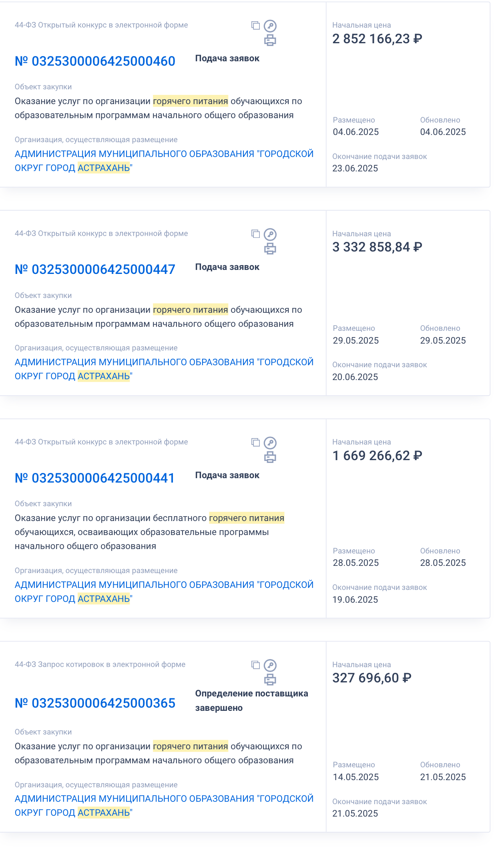Open the signature key icon for tender 0325300006425000441
The height and width of the screenshot is (847, 504).
(270, 443)
